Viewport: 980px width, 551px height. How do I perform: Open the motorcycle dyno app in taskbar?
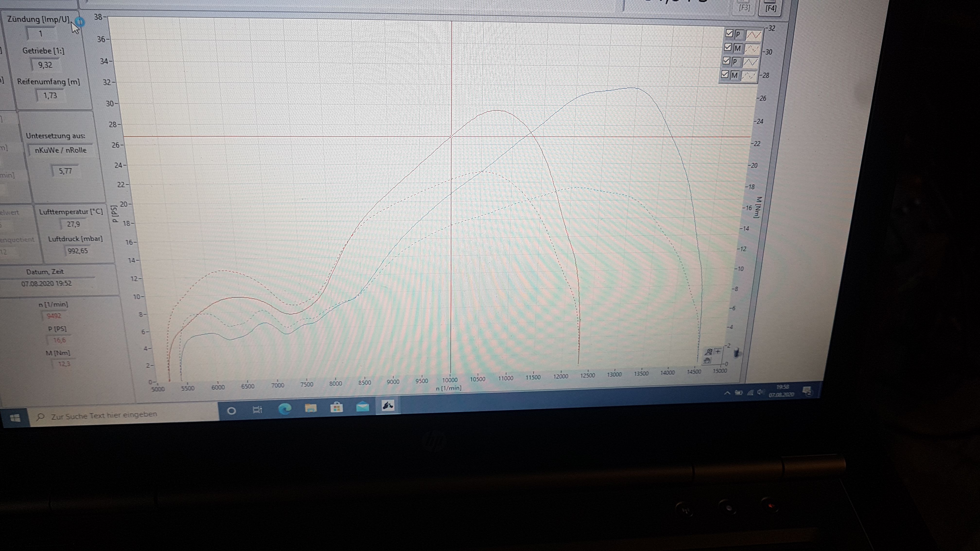point(388,406)
